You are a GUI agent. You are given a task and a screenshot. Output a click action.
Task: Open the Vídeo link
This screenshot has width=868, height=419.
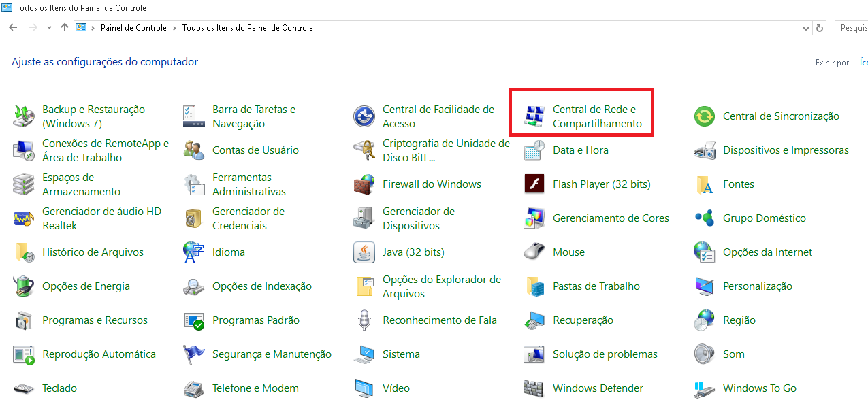(396, 388)
